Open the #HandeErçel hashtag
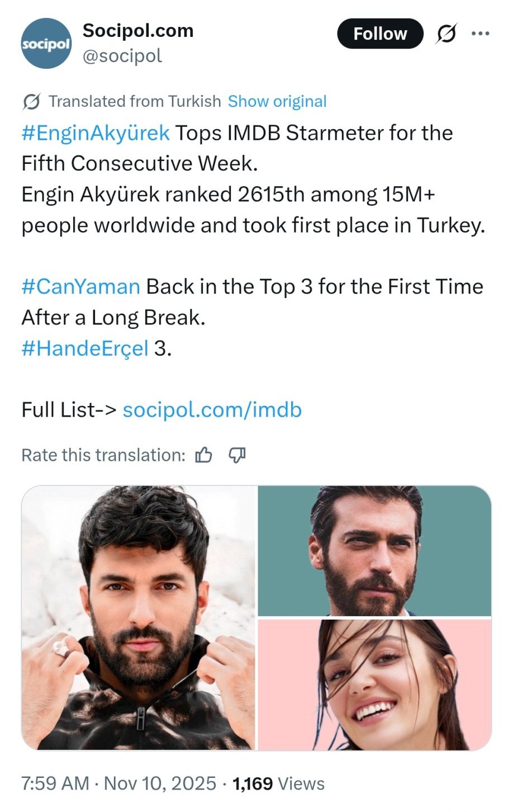 tap(85, 348)
